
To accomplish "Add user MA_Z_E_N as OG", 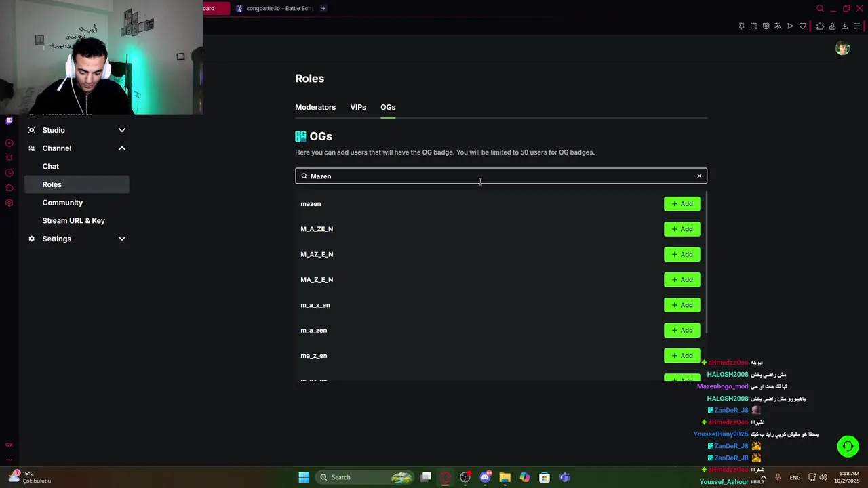I will pyautogui.click(x=682, y=280).
